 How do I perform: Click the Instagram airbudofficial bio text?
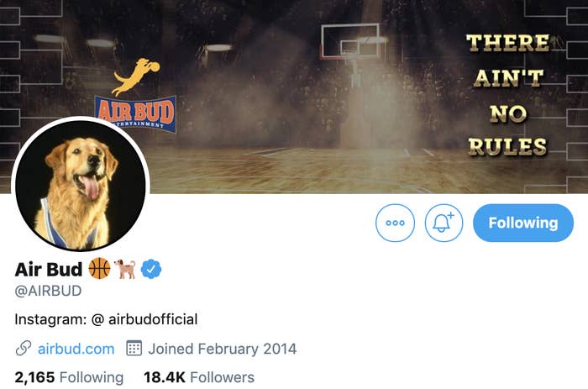point(106,319)
